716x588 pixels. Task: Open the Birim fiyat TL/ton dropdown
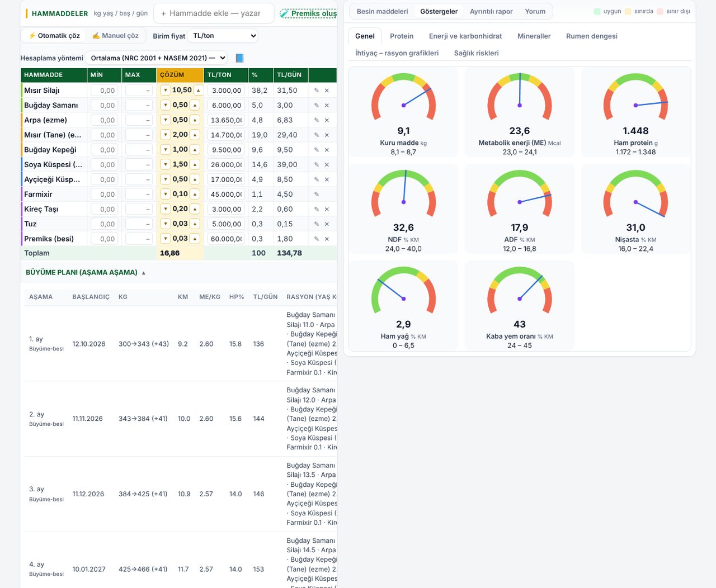pos(223,36)
